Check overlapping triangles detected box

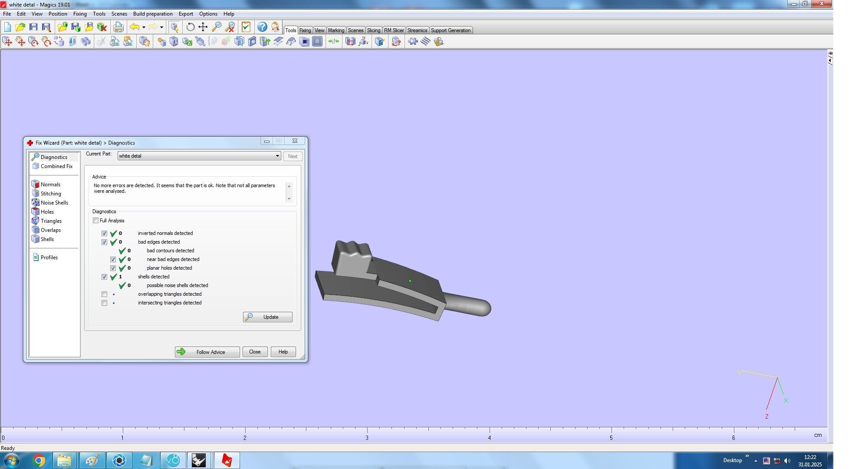104,294
